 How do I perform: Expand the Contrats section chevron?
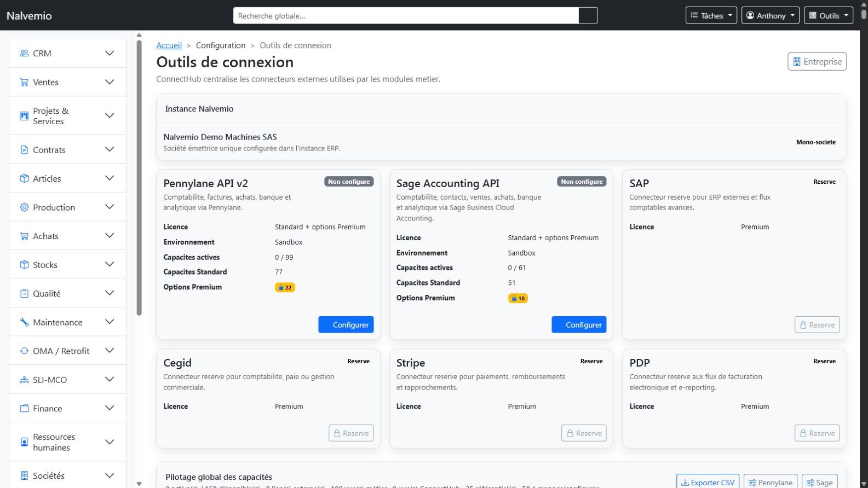[x=110, y=149]
